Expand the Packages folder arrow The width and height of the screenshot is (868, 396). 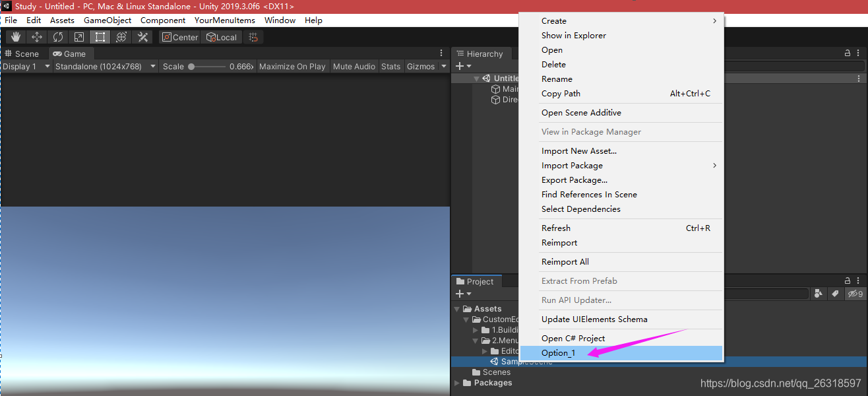point(457,383)
